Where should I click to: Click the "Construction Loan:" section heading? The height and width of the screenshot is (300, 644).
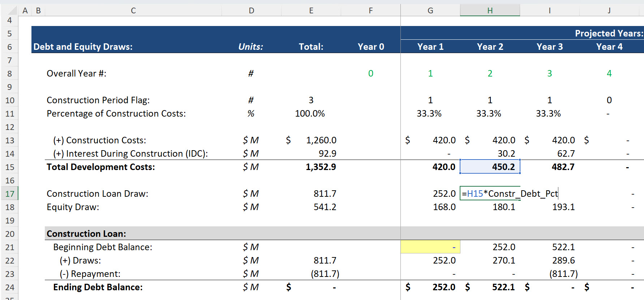pyautogui.click(x=86, y=234)
